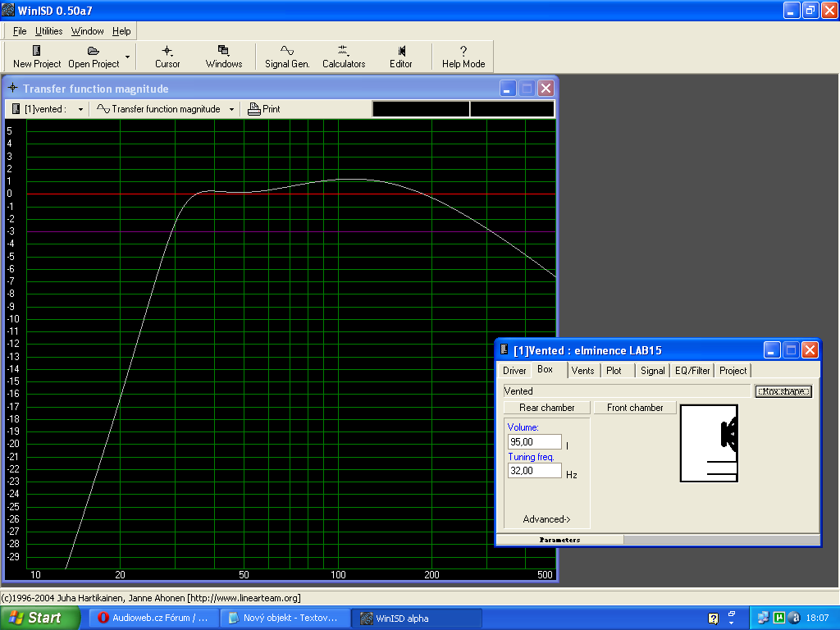The height and width of the screenshot is (630, 840).
Task: Open the Window menu
Action: (87, 31)
